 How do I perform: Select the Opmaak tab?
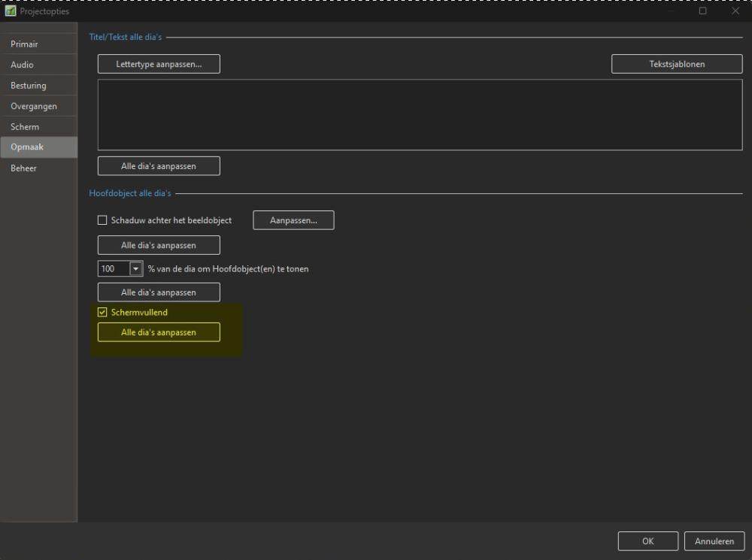point(38,147)
